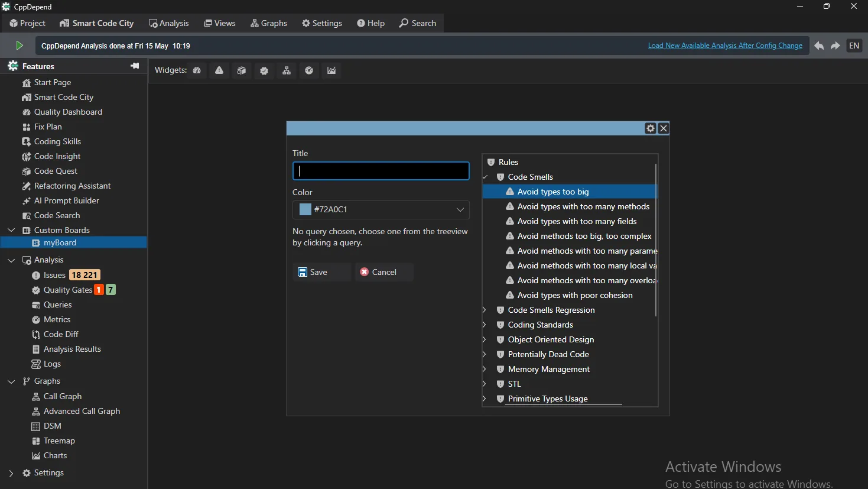Add the quality gate badge widget
868x489 pixels.
[264, 70]
